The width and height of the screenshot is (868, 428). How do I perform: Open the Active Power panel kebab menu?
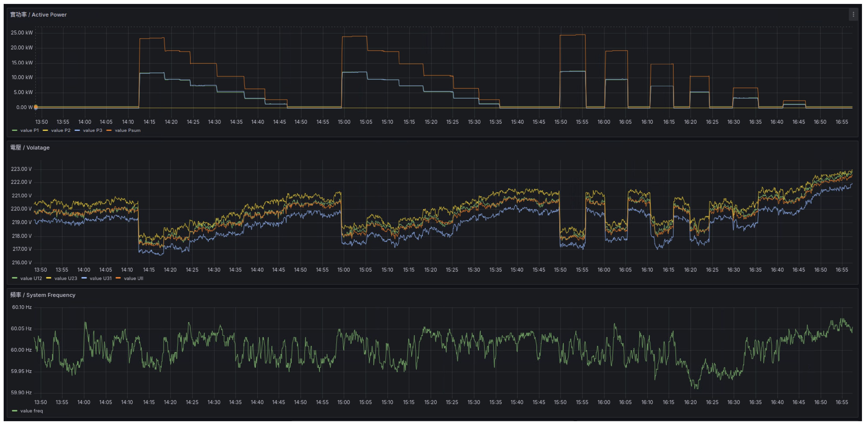pyautogui.click(x=853, y=14)
